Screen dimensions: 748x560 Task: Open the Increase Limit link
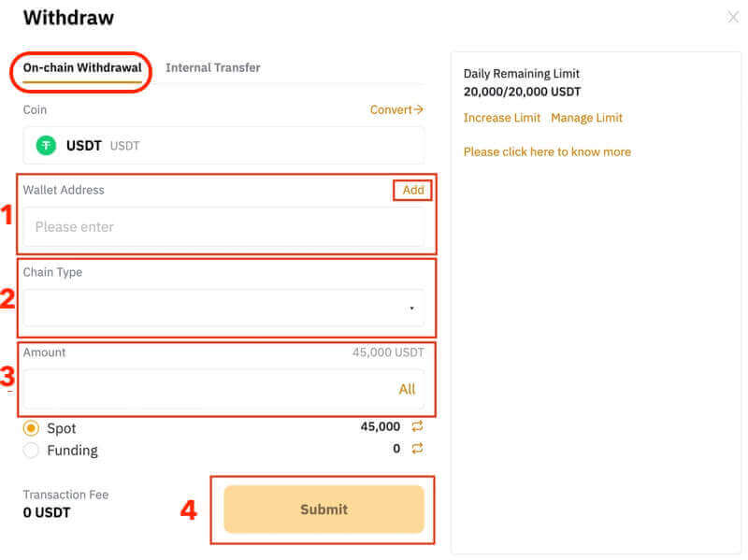pyautogui.click(x=501, y=118)
